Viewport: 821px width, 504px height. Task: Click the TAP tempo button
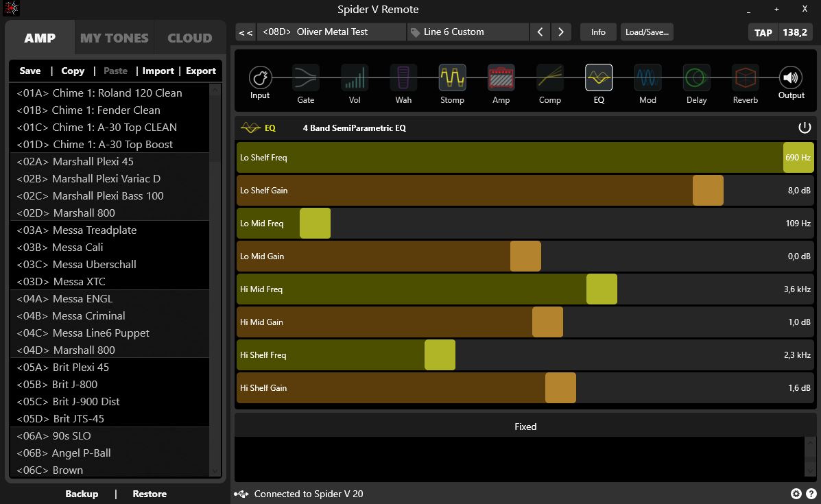(763, 32)
